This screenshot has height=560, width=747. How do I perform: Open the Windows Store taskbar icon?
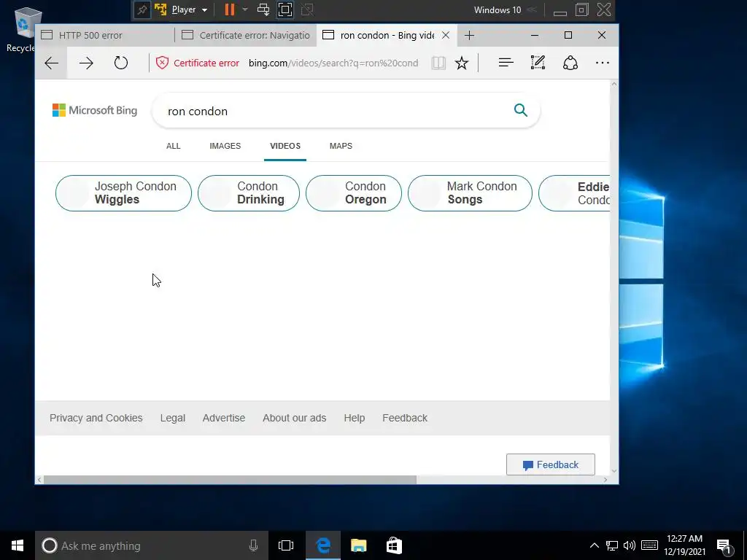394,545
